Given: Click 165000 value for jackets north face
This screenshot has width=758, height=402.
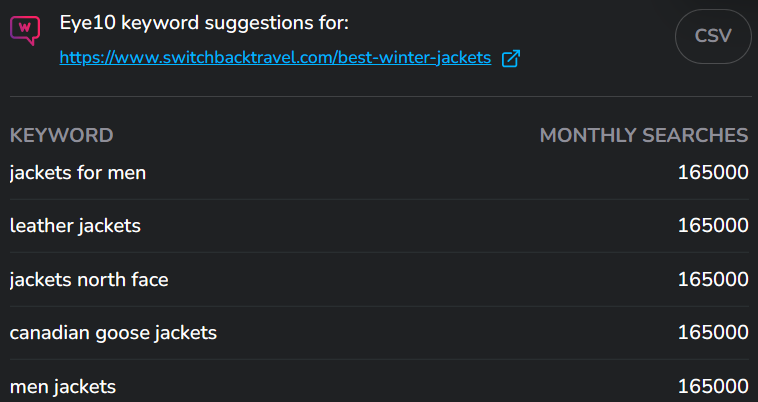Looking at the screenshot, I should pyautogui.click(x=713, y=279).
